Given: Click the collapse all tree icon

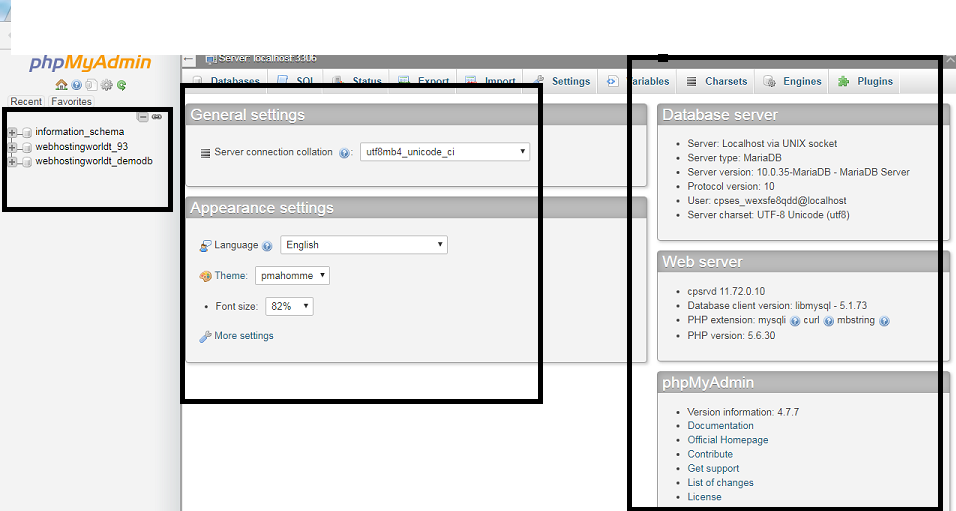Looking at the screenshot, I should pos(143,116).
